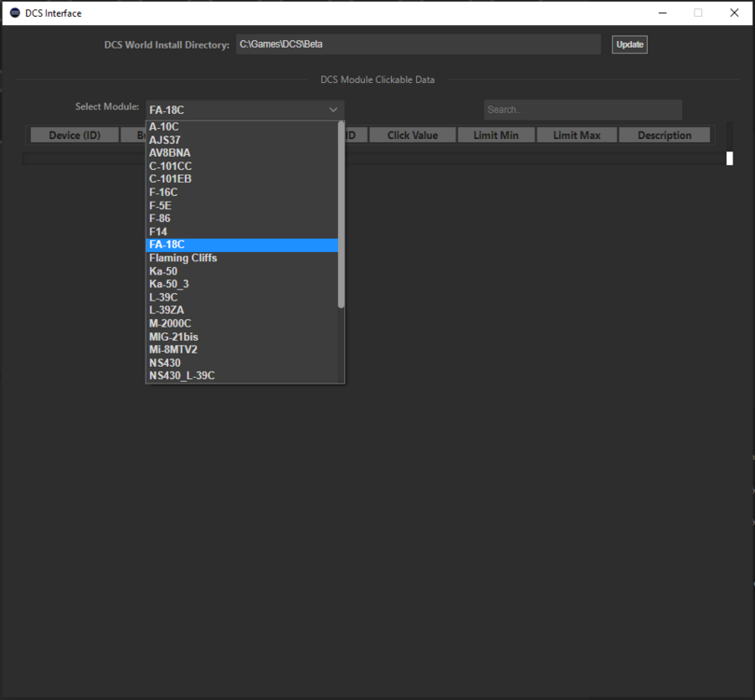
Task: Minimize the DCS Interface window
Action: (x=663, y=13)
